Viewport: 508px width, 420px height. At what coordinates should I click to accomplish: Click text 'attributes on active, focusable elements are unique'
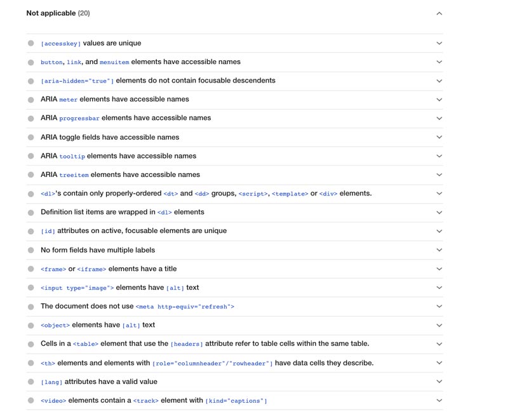click(x=142, y=231)
